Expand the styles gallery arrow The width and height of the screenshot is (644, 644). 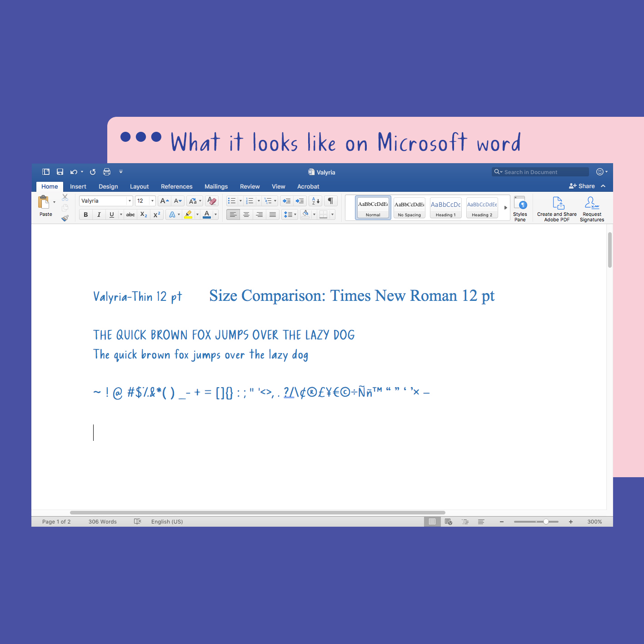pos(505,208)
